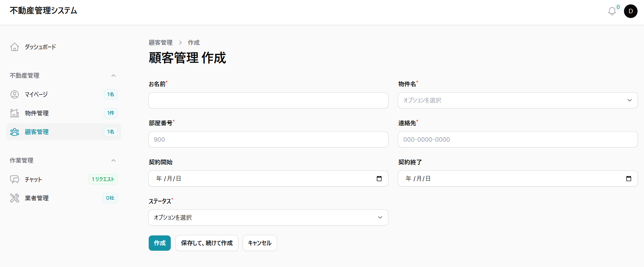Go to 顧客管理 breadcrumb link

(x=161, y=42)
